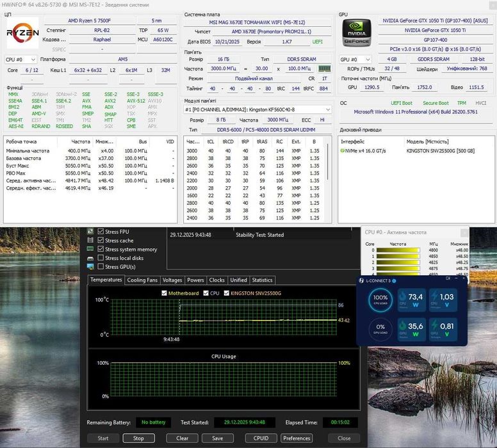Screen dimensions: 497x448
Task: Click the motherboard name field MSI MAG X670E
Action: [257, 22]
